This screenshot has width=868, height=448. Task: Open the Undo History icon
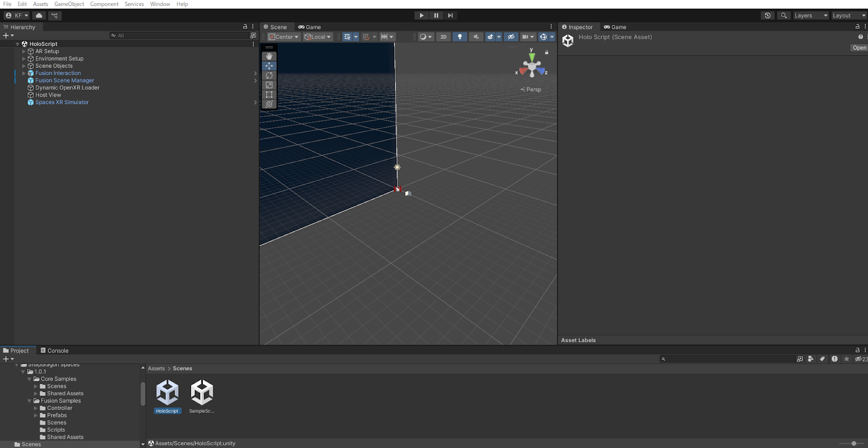(x=768, y=16)
